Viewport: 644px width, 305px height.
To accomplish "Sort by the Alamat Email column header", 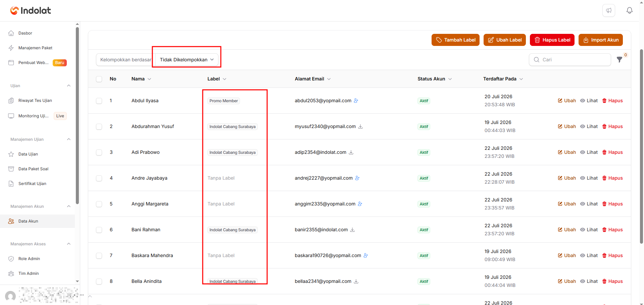I will [313, 79].
